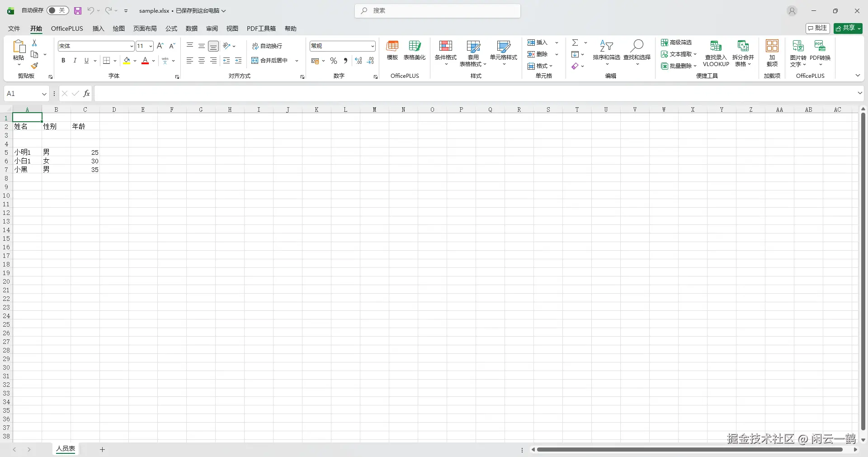This screenshot has height=457, width=868.
Task: Click the 加载项 add-ins icon
Action: (772, 53)
